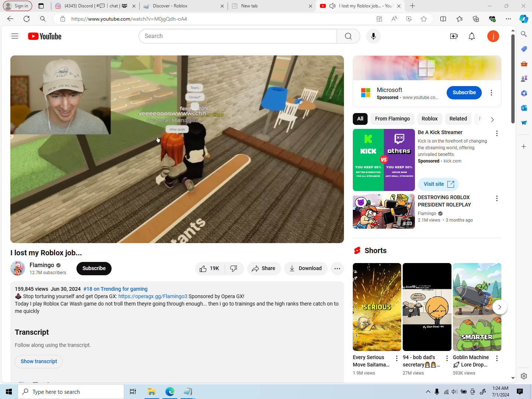Open YouTube notifications bell
This screenshot has width=532, height=399.
tap(472, 36)
